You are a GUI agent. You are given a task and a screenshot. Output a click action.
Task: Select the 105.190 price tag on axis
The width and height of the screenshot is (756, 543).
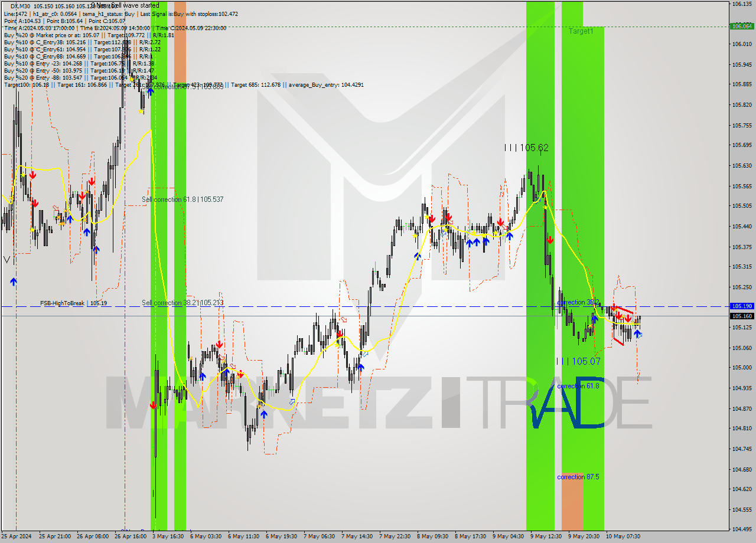pyautogui.click(x=742, y=306)
